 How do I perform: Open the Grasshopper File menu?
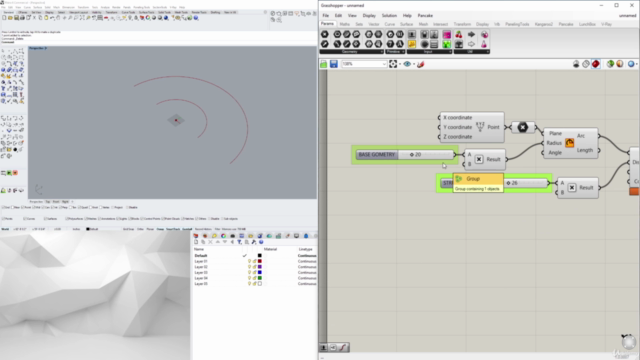[325, 16]
